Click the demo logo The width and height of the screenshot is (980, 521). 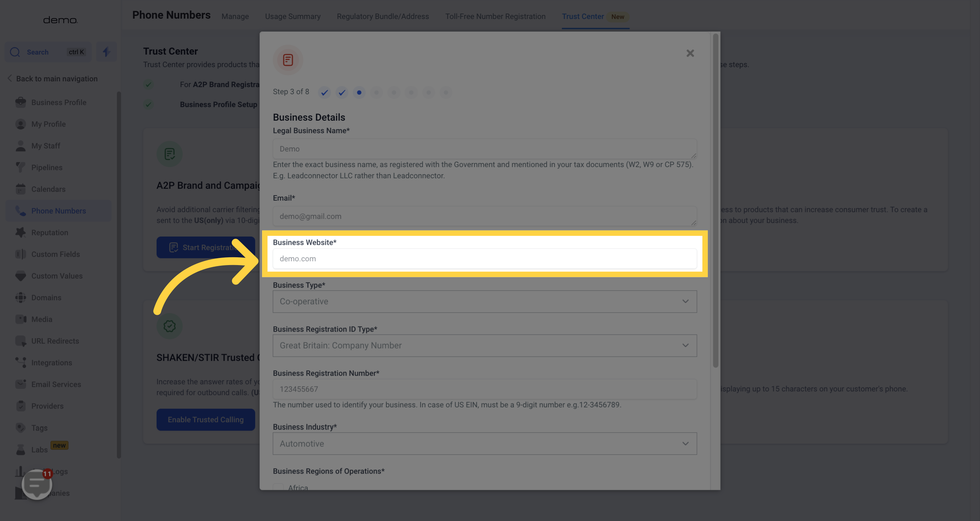pyautogui.click(x=60, y=20)
